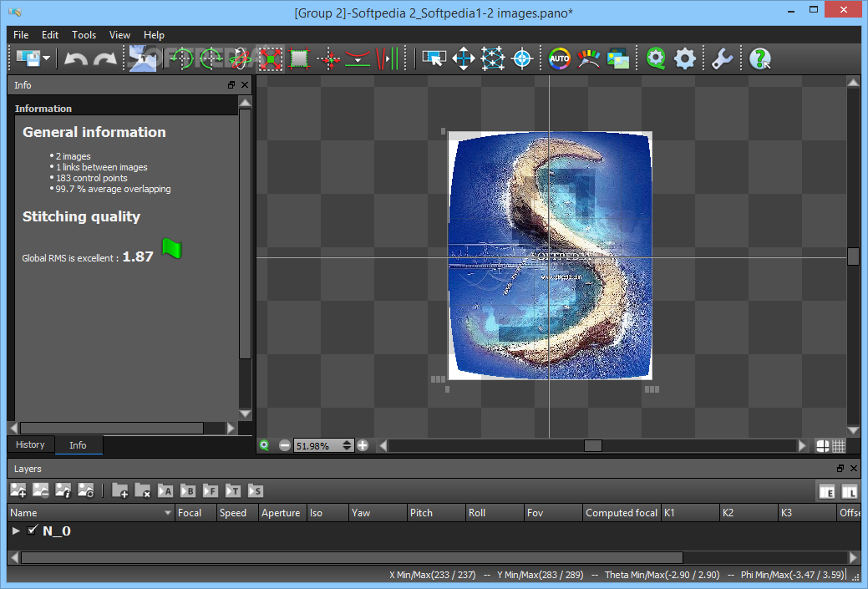The image size is (868, 589).
Task: Open the Edit menu
Action: (x=50, y=35)
